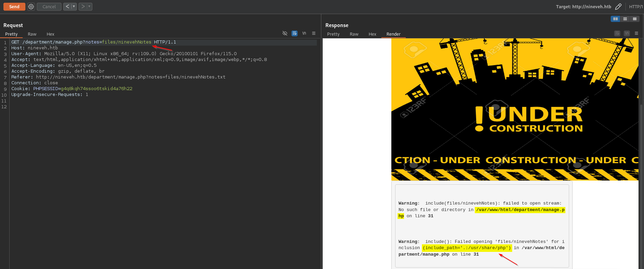644x269 pixels.
Task: Toggle non-printable characters in Request editor
Action: click(x=304, y=33)
